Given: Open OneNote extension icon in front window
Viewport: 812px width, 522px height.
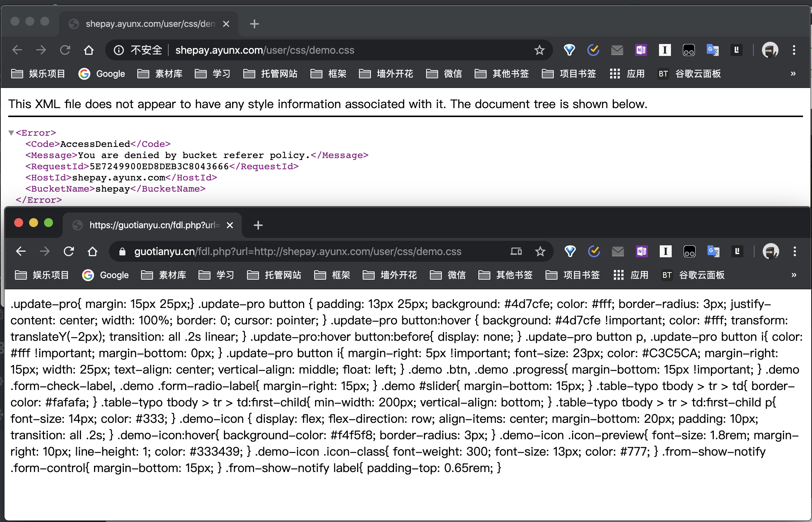Looking at the screenshot, I should (x=642, y=252).
